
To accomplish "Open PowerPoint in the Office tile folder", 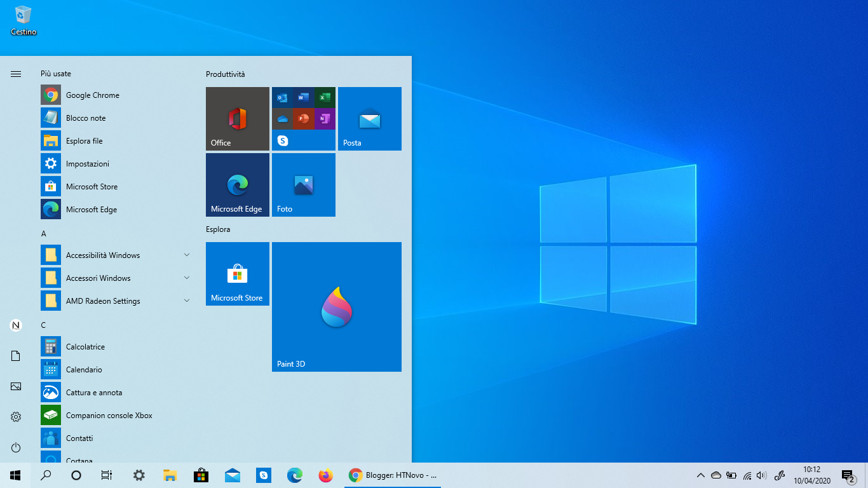I will [x=304, y=119].
